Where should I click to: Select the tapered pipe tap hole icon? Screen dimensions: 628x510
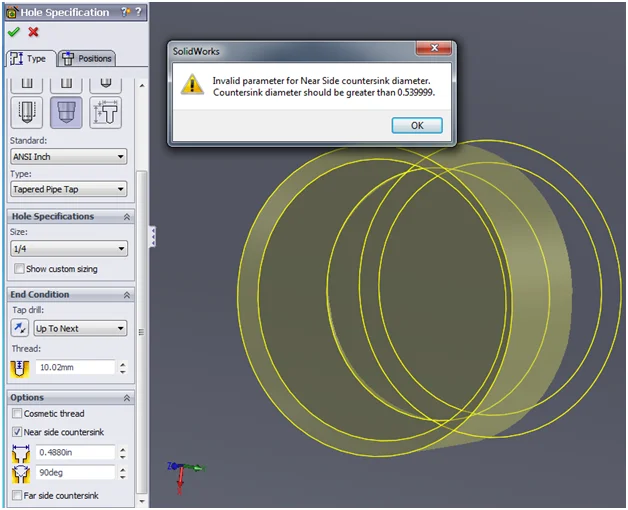click(x=66, y=114)
